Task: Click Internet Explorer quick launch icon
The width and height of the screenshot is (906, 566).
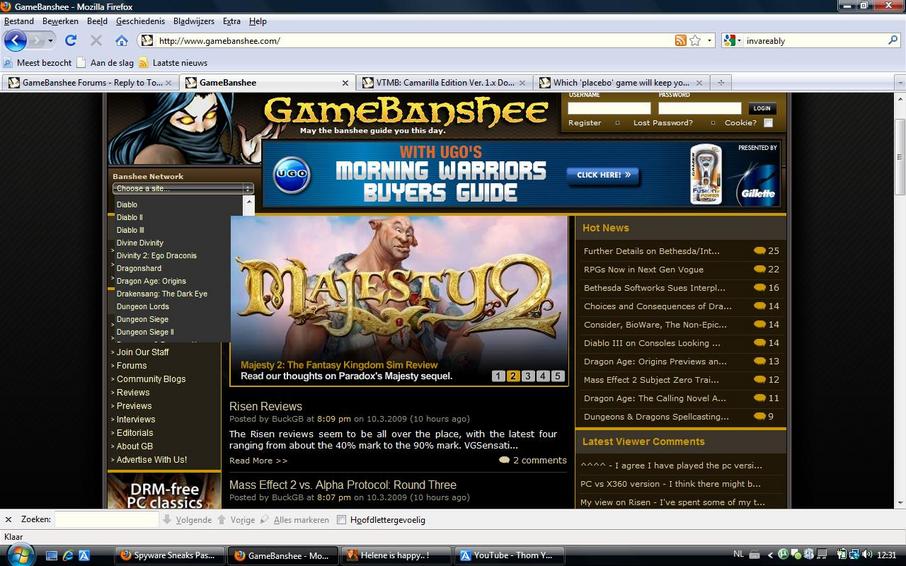Action: 68,556
